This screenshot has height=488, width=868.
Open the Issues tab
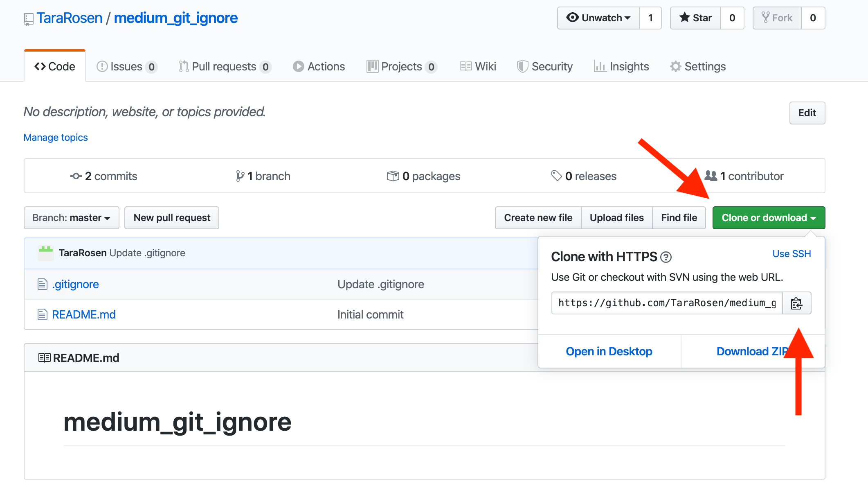point(126,66)
